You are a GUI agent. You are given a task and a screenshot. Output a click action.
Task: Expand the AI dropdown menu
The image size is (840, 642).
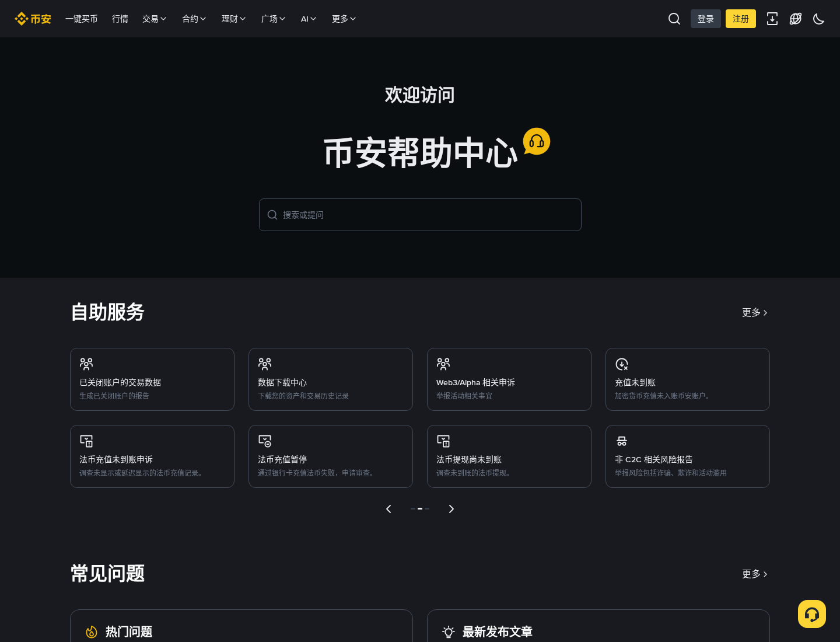[309, 19]
